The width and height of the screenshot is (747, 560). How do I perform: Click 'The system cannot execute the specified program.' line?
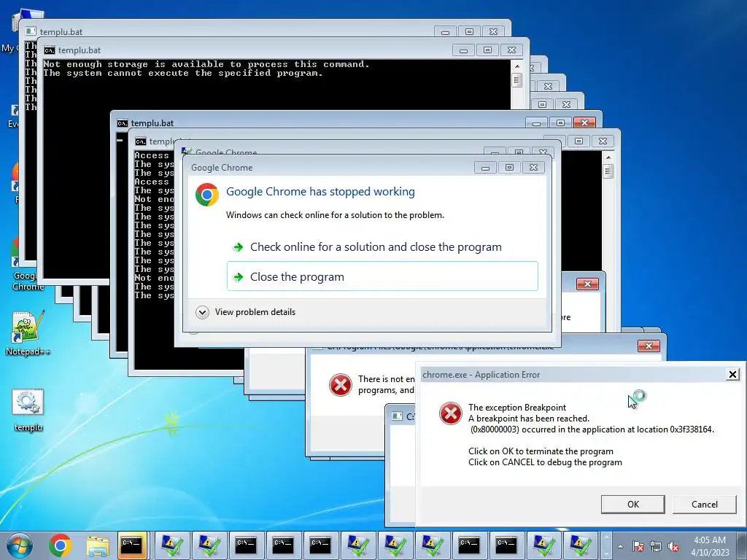coord(183,74)
